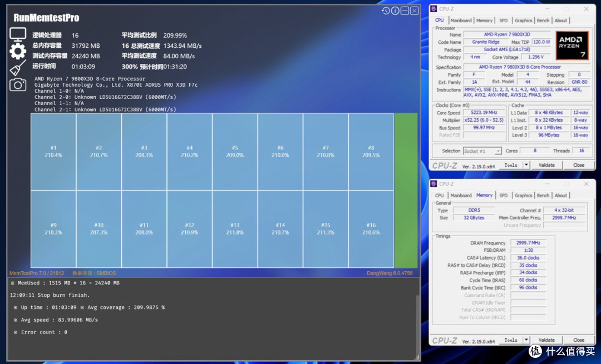601x364 pixels.
Task: Click the broom cleanup icon in RunMemtestPro
Action: pyautogui.click(x=18, y=68)
